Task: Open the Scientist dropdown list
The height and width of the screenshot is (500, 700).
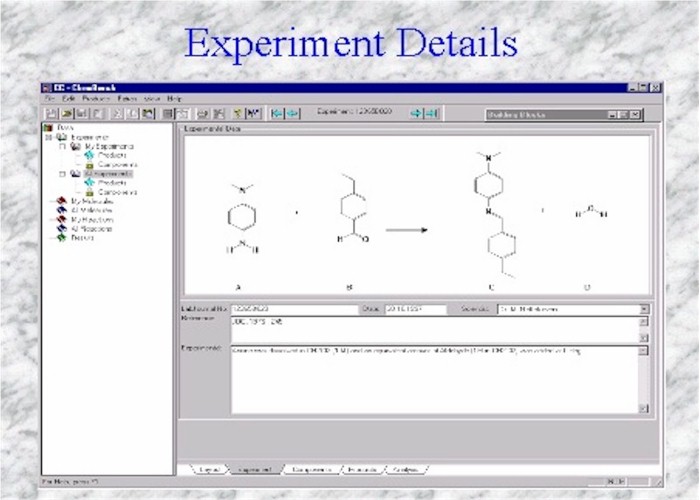Action: [643, 310]
